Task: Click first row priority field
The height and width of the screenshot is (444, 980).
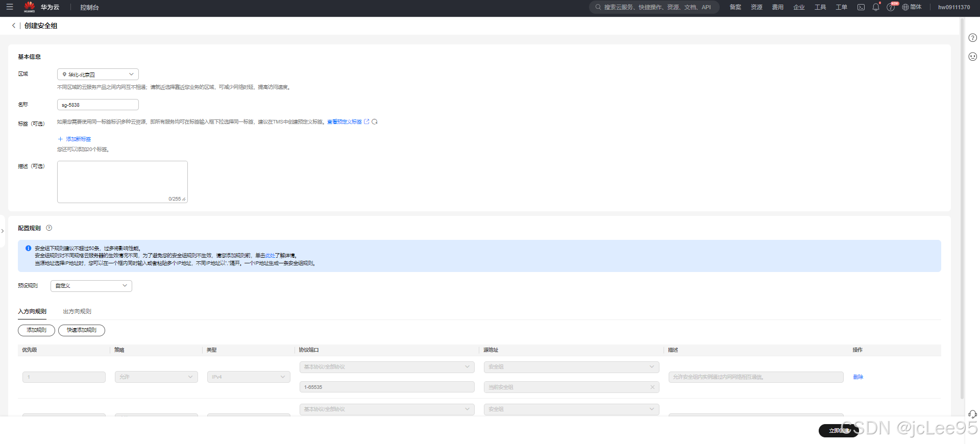Action: [64, 377]
